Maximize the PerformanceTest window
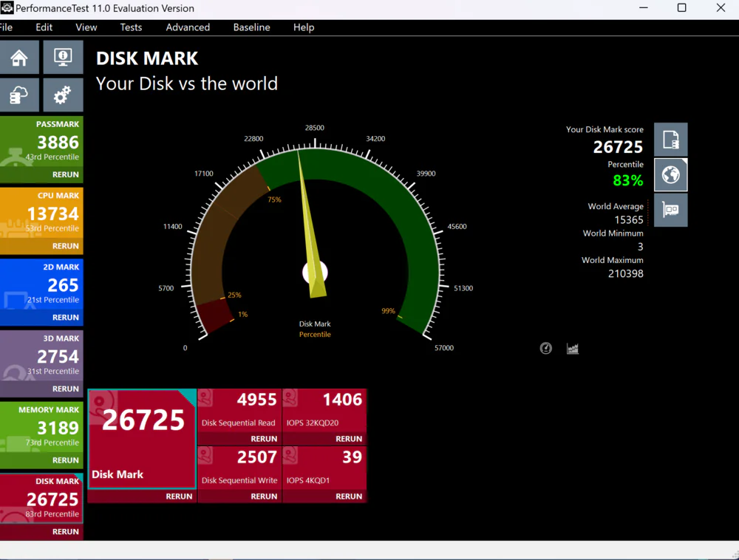Viewport: 739px width, 560px height. pos(681,8)
